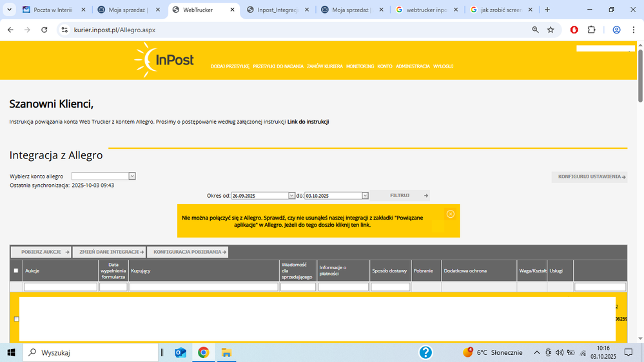Screen dimensions: 644x362
Task: Open File Explorer from the taskbar
Action: 226,352
